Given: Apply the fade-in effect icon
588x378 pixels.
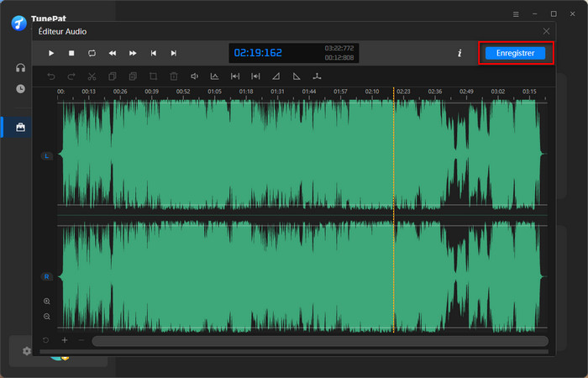Looking at the screenshot, I should click(276, 76).
